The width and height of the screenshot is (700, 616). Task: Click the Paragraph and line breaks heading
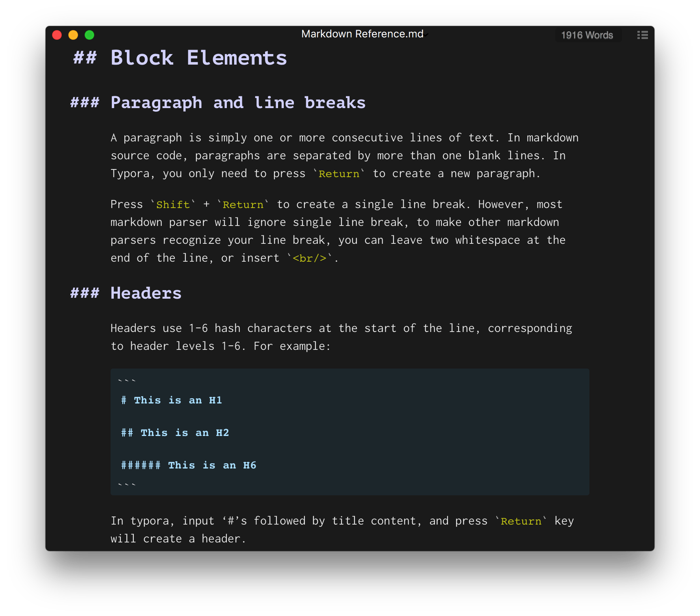point(238,102)
